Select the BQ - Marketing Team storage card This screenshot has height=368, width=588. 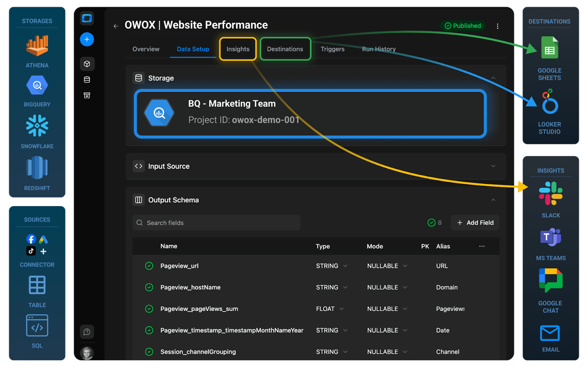(x=310, y=114)
